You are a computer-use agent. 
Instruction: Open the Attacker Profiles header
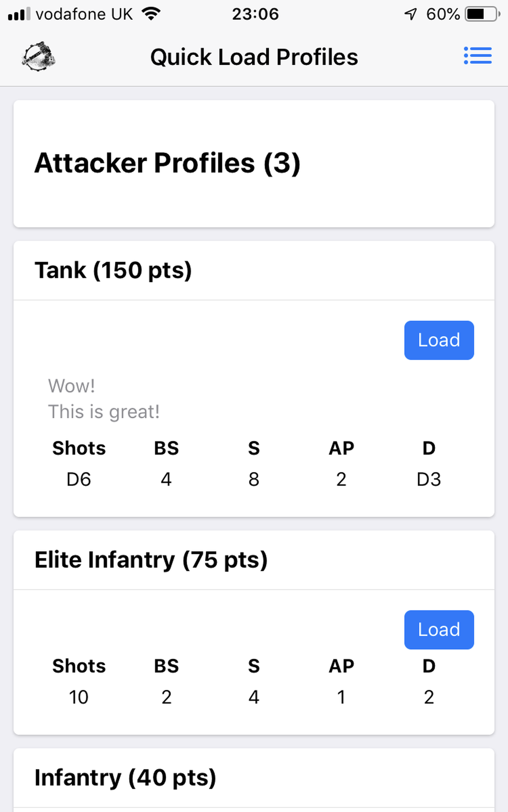168,163
